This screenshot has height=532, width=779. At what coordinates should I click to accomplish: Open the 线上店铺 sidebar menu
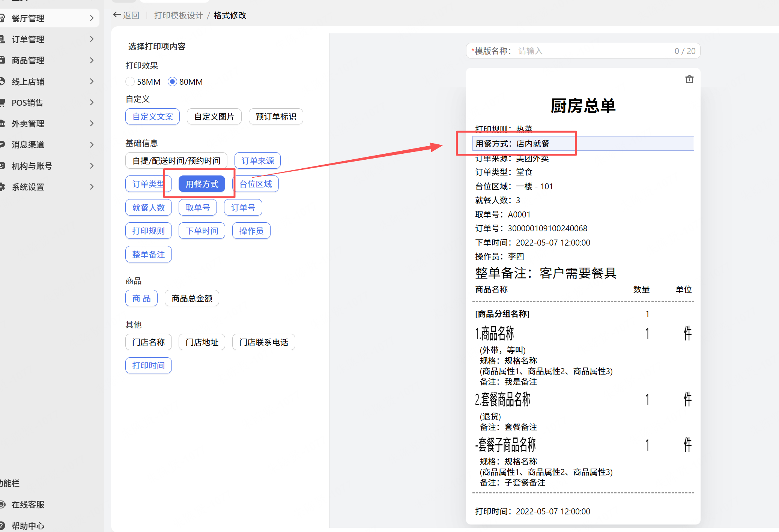(28, 81)
